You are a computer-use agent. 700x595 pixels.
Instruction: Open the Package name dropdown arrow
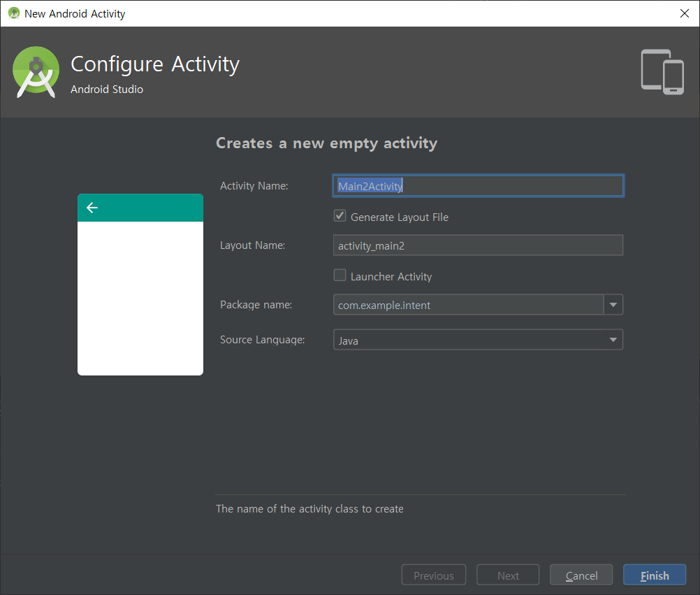[x=613, y=305]
